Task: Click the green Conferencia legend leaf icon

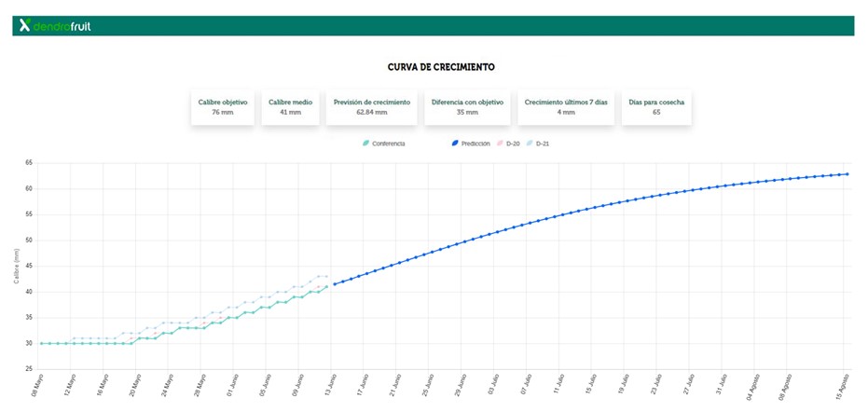Action: coord(365,144)
